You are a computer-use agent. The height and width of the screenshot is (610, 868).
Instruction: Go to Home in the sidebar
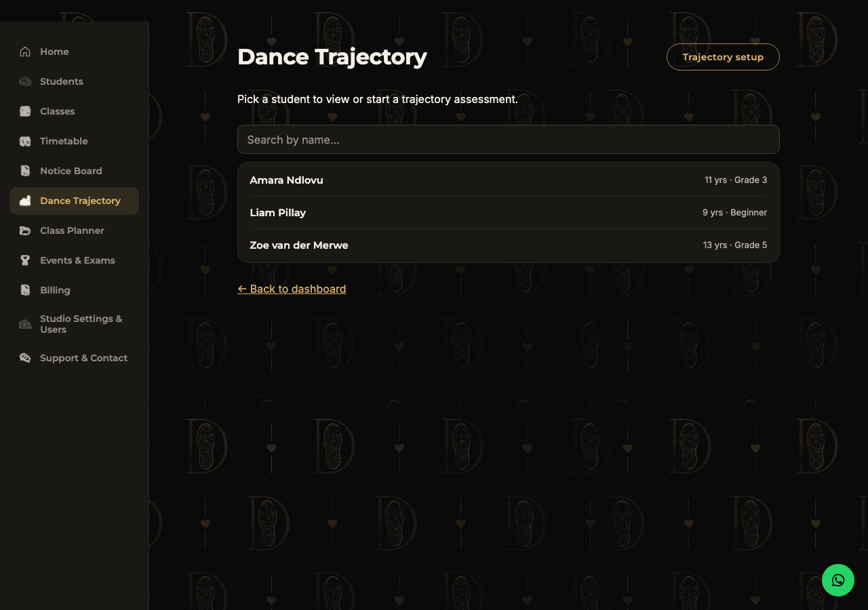(74, 52)
